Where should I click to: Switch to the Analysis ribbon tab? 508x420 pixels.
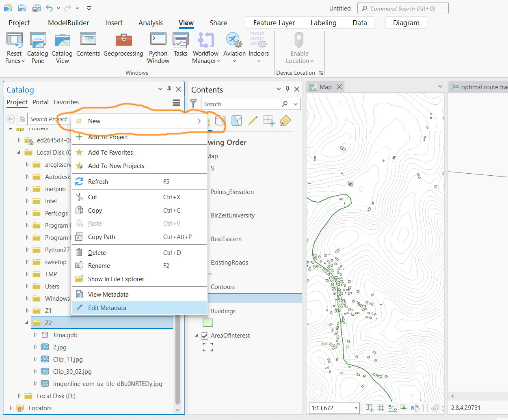pos(150,23)
